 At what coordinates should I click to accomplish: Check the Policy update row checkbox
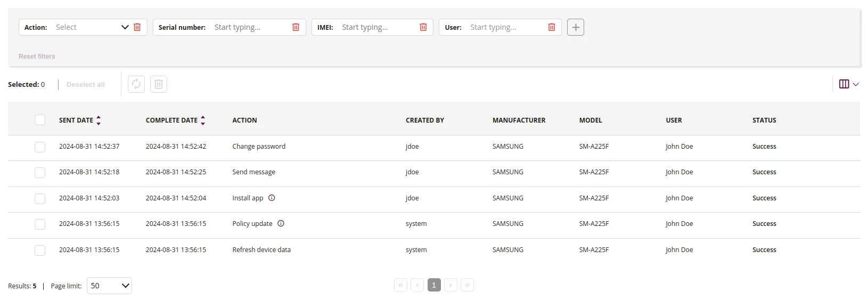coord(40,224)
